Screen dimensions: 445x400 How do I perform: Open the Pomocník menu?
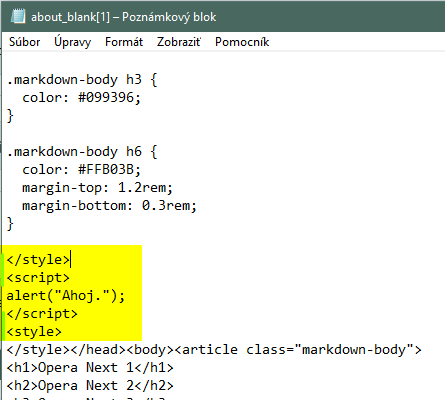click(242, 42)
